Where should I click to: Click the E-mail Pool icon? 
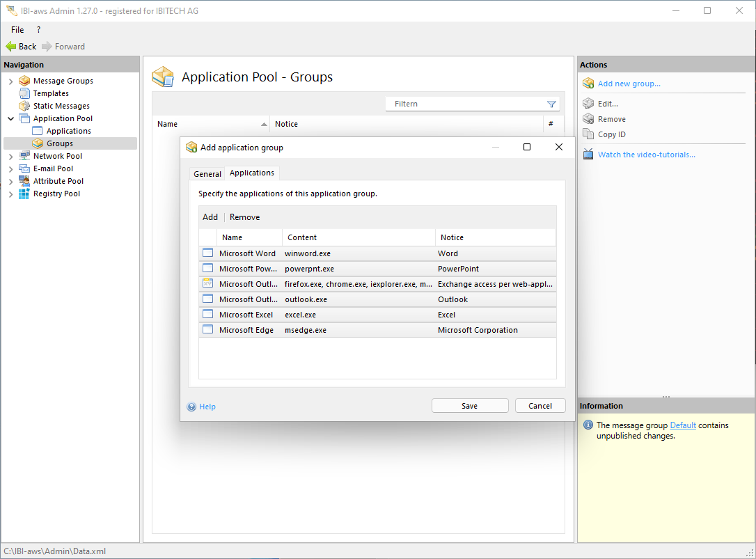[x=24, y=168]
